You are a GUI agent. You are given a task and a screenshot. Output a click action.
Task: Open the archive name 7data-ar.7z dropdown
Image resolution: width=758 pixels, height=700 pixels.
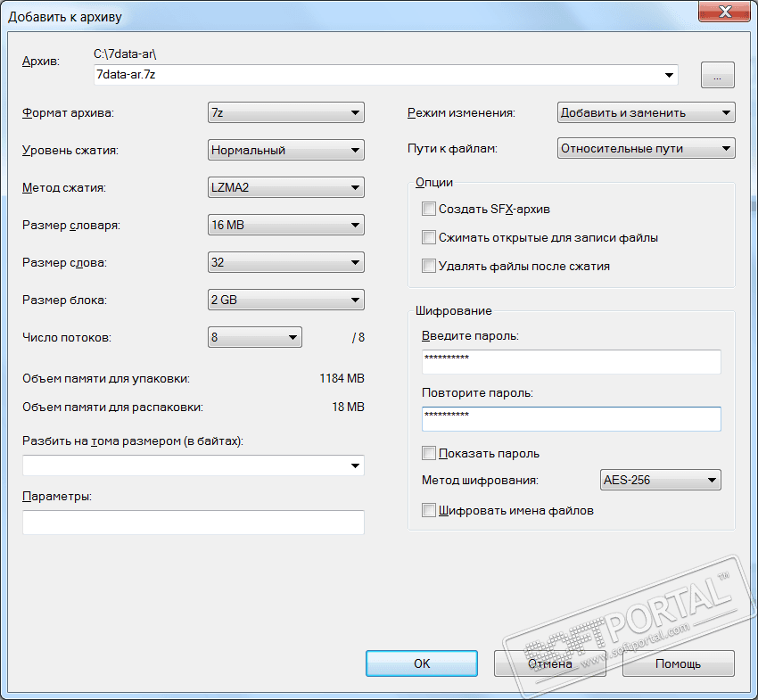point(669,75)
